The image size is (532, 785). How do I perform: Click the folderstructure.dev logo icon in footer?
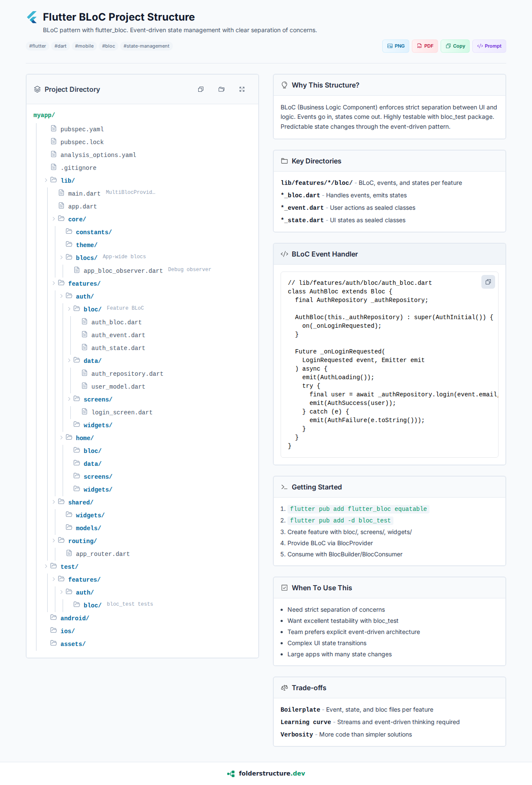pyautogui.click(x=231, y=773)
